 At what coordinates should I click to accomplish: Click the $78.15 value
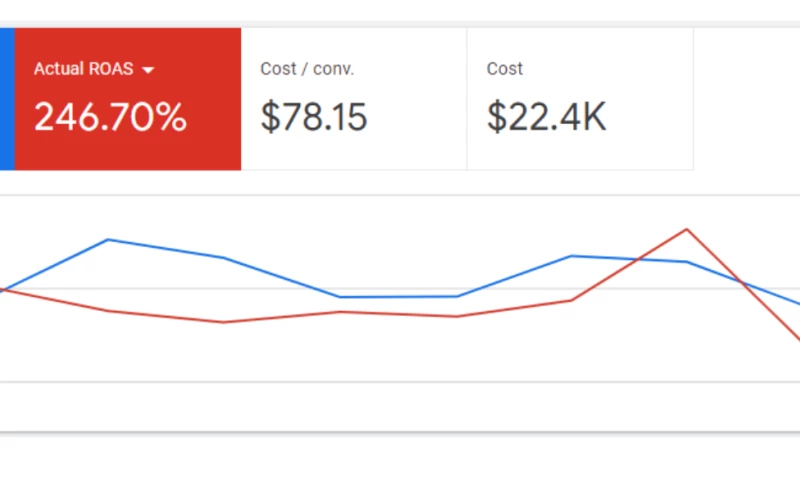[314, 117]
